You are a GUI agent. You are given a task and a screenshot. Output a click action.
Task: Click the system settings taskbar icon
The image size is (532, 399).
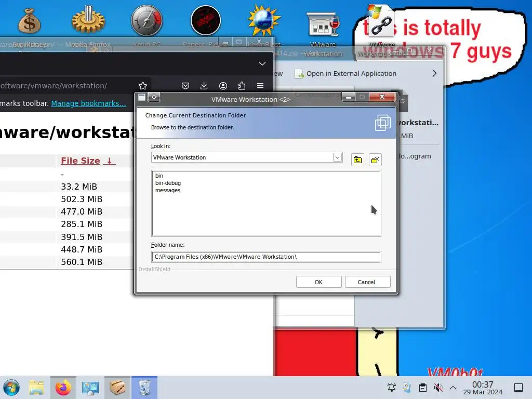tap(90, 388)
